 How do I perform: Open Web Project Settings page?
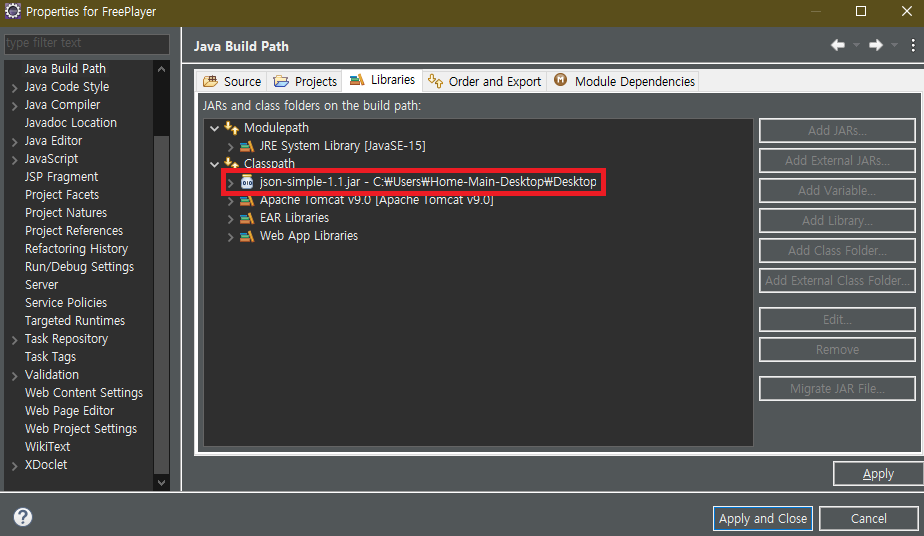(x=81, y=429)
